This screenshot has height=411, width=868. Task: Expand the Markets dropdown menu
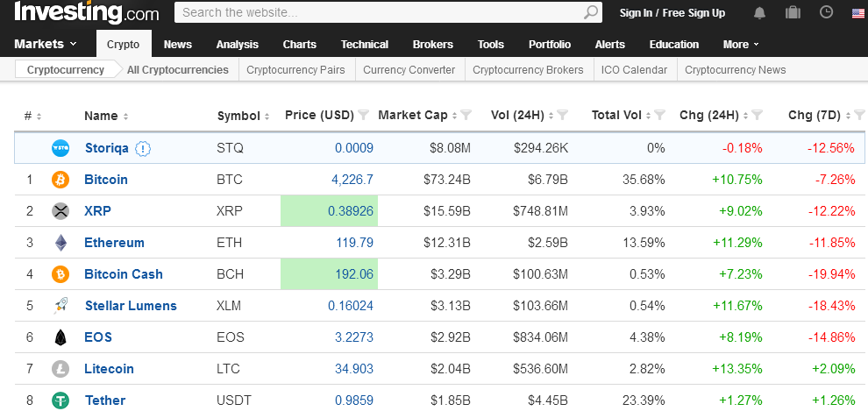click(x=46, y=44)
